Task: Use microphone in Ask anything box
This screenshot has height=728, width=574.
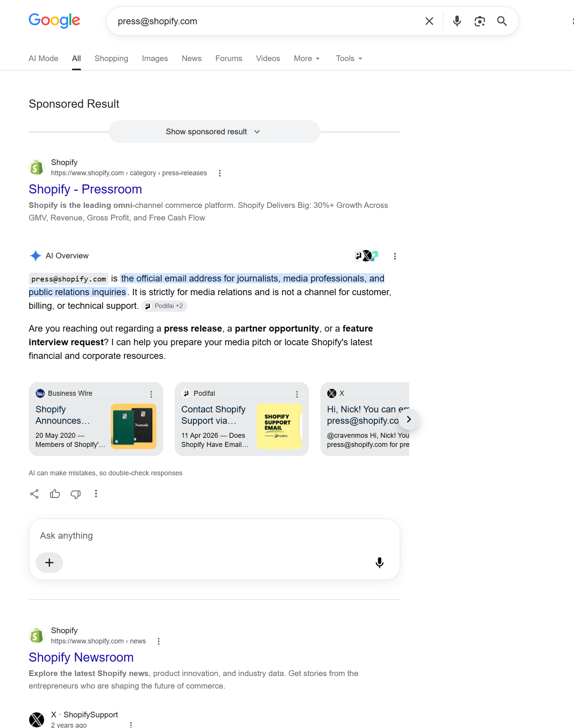Action: coord(379,562)
